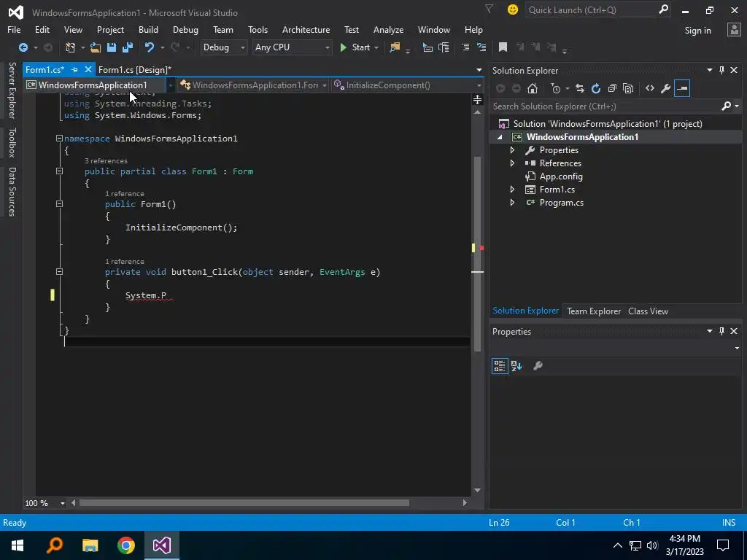Click the editor horizontal scrollbar thumb
Viewport: 747px width, 560px height.
coord(244,503)
